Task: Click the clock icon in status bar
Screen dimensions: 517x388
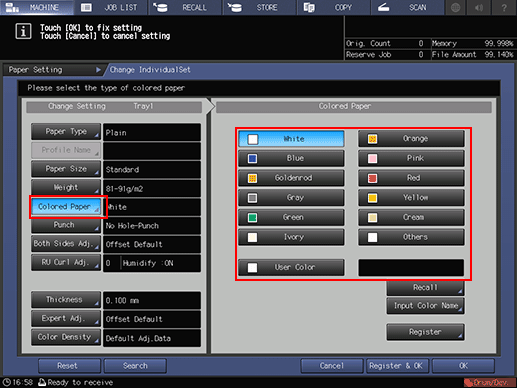Action: point(6,382)
